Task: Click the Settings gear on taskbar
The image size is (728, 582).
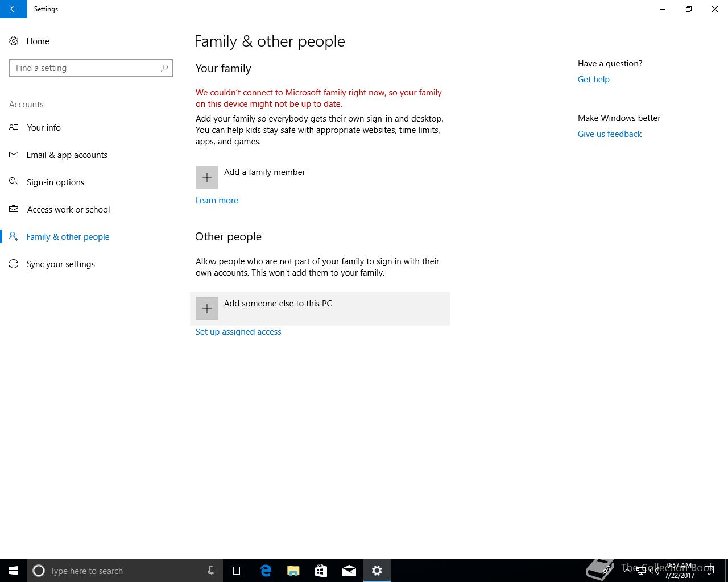Action: click(x=377, y=571)
